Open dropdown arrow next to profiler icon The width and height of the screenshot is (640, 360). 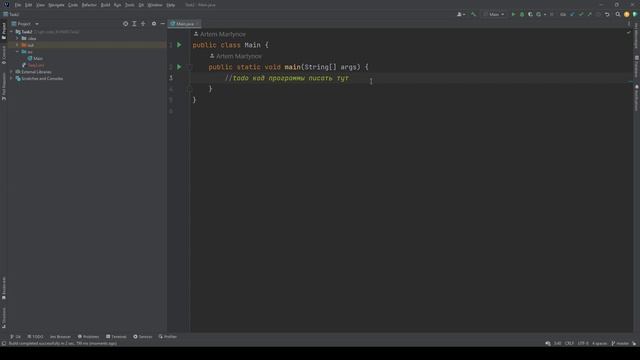(545, 15)
